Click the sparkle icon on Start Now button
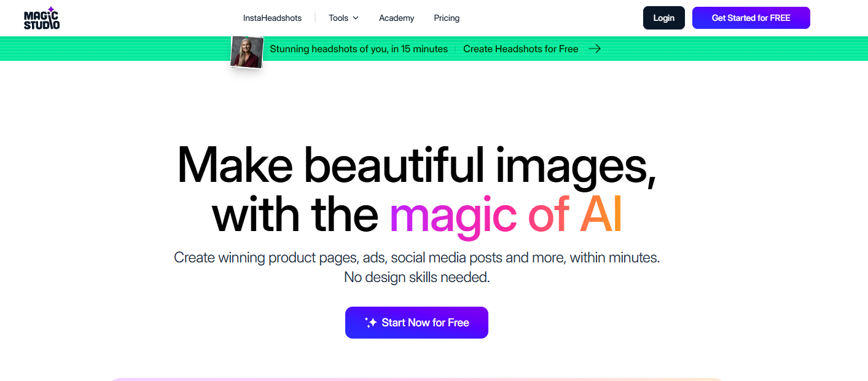868x381 pixels. pos(370,323)
